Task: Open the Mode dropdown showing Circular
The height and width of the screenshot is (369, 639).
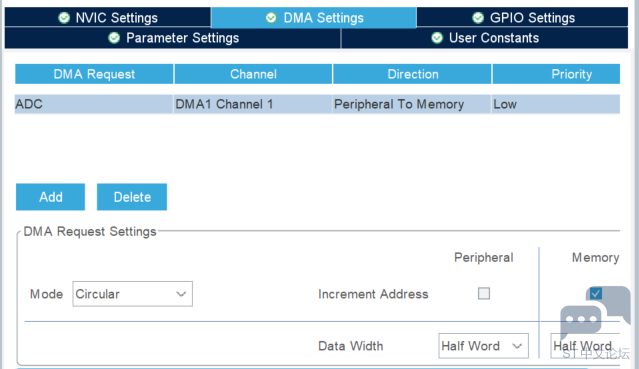Action: pyautogui.click(x=132, y=294)
